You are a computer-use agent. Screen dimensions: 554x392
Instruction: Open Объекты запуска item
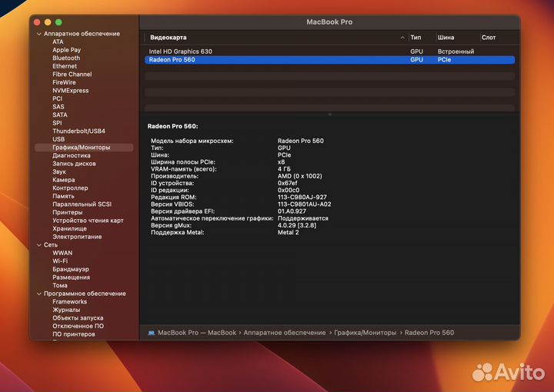click(x=78, y=317)
